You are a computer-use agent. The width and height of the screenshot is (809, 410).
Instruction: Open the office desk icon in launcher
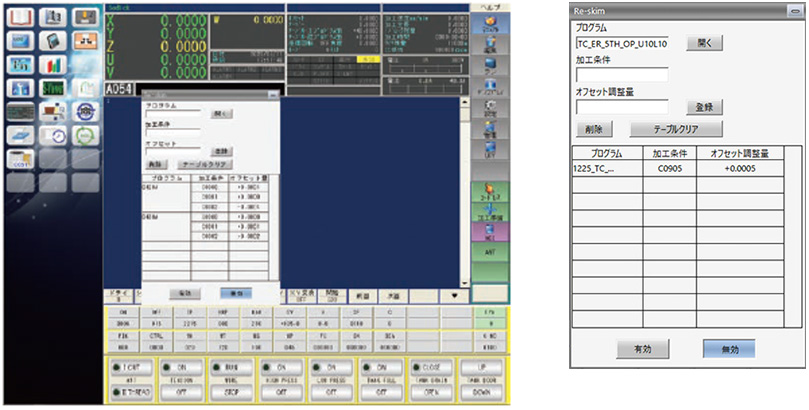coord(53,112)
